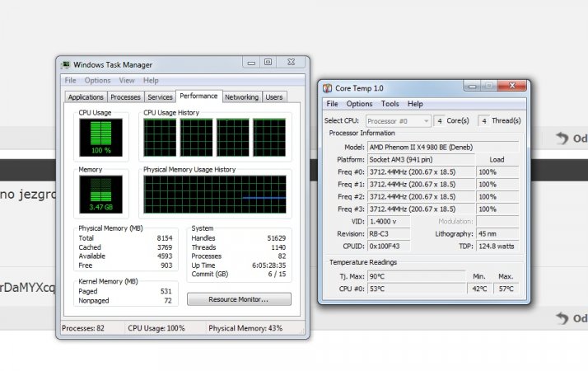
Task: Switch to the Users tab
Action: (274, 97)
